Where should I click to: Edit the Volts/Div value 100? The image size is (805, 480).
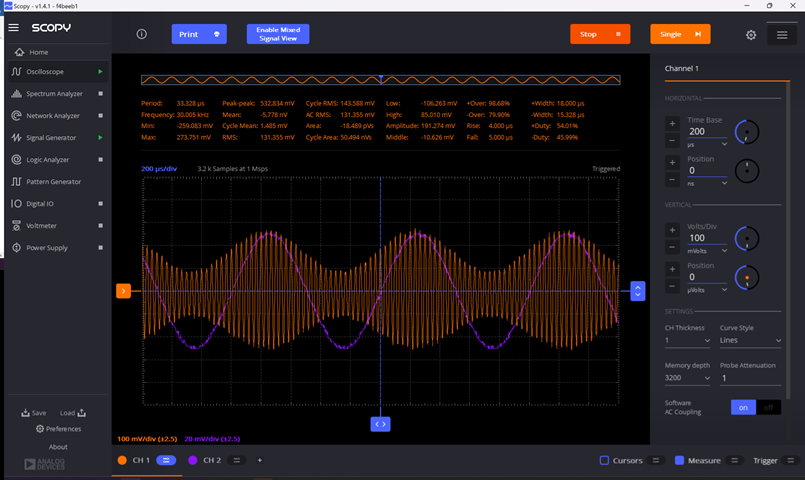707,238
